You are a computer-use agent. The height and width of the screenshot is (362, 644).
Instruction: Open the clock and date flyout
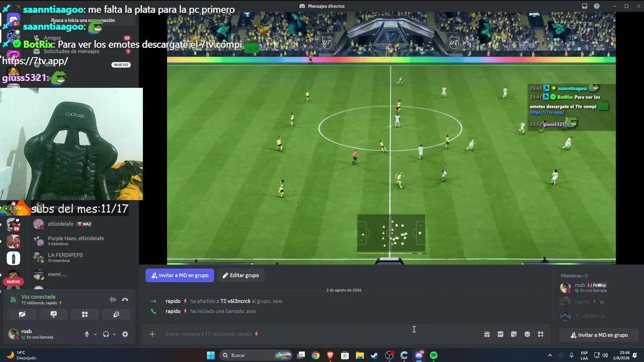point(621,355)
